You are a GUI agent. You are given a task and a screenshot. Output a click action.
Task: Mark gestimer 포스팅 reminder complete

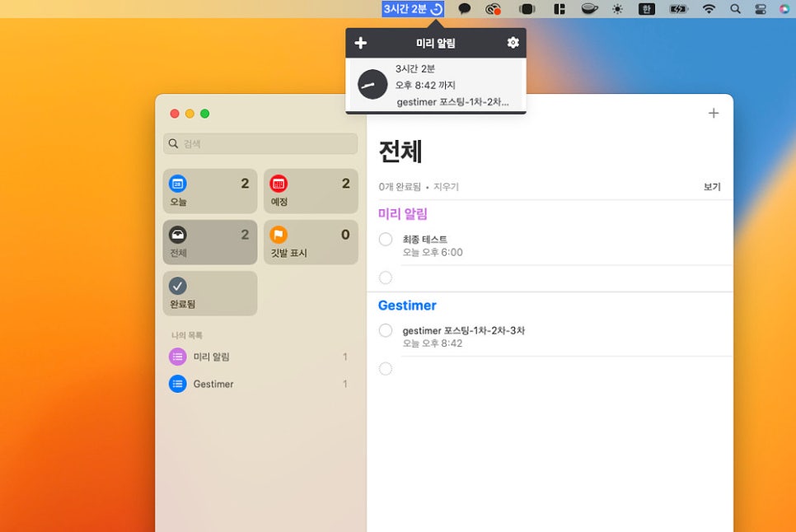[x=386, y=330]
